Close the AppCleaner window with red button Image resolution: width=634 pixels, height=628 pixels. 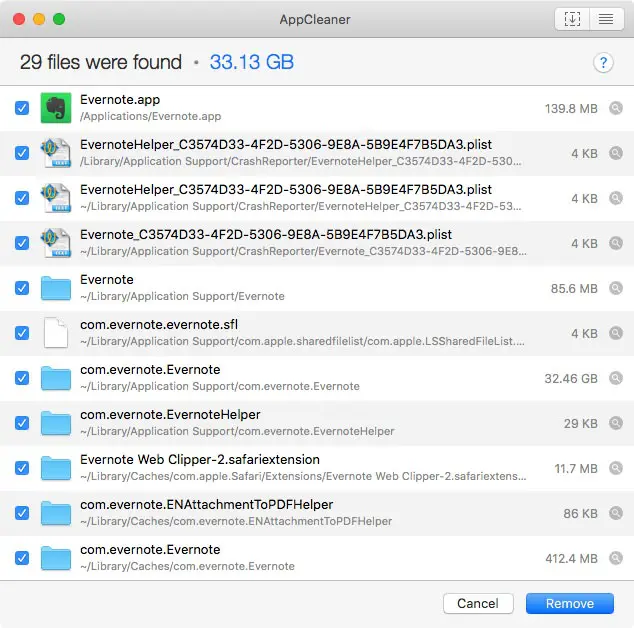(x=19, y=19)
